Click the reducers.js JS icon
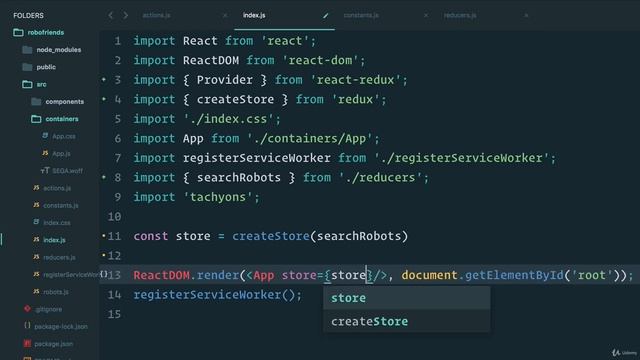This screenshot has height=360, width=640. [x=36, y=257]
